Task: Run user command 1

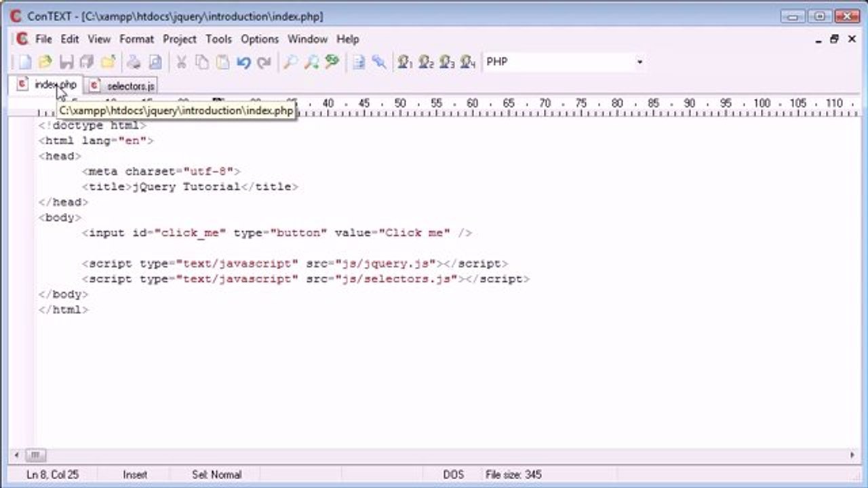Action: tap(406, 62)
